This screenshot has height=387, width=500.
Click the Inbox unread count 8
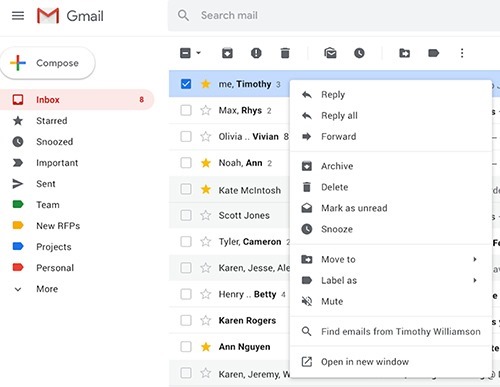click(142, 100)
